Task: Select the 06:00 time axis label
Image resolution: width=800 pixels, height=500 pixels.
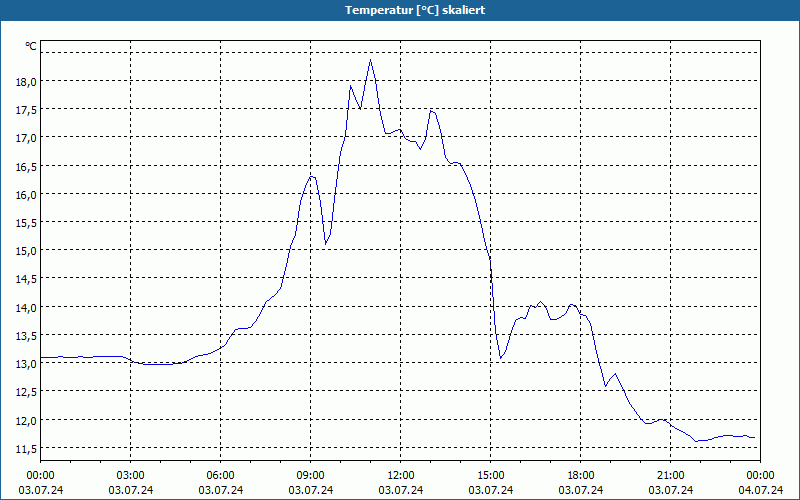Action: pos(220,476)
